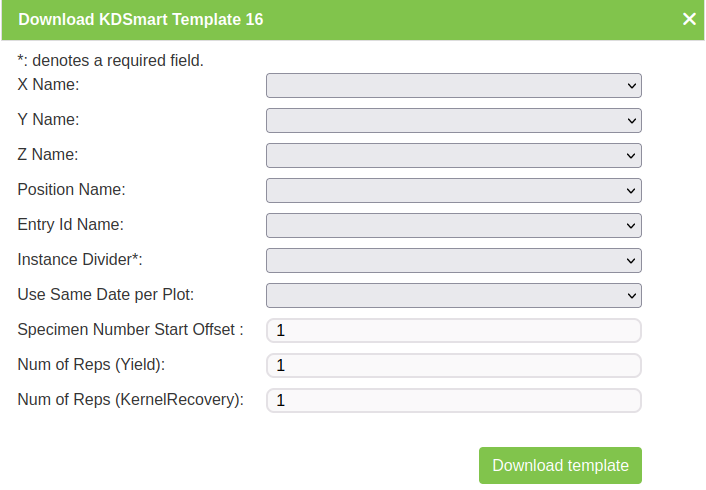The image size is (706, 490).
Task: Click the 'denotes a required field' note
Action: 111,61
